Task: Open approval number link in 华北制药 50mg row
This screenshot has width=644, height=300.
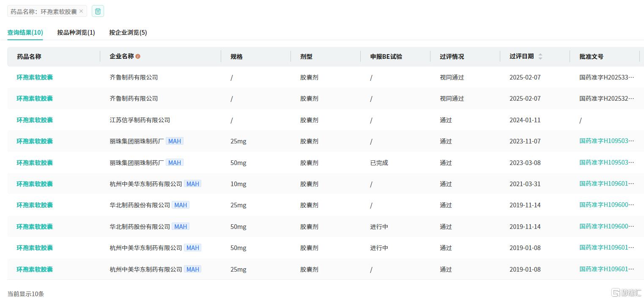Action: tap(607, 227)
